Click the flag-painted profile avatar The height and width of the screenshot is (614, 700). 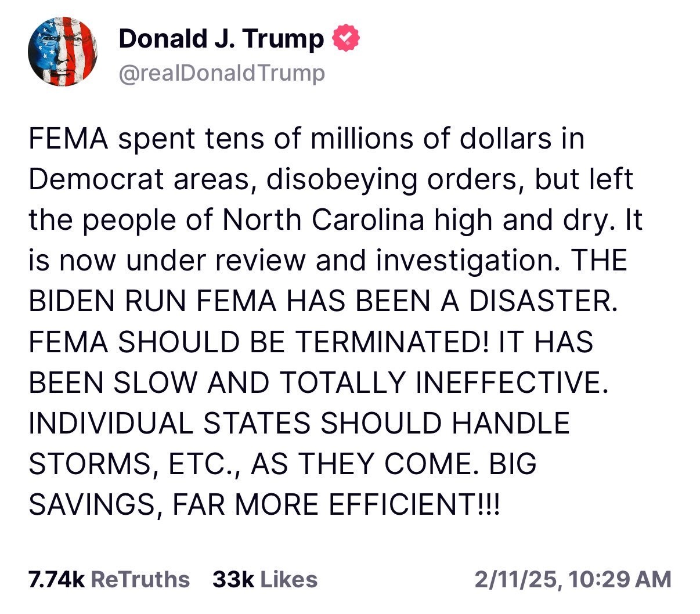pyautogui.click(x=62, y=51)
